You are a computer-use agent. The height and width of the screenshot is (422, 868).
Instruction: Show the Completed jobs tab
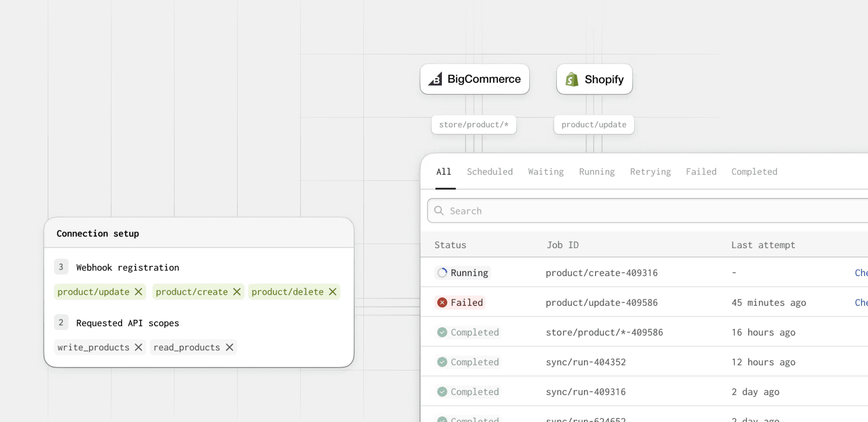[754, 172]
